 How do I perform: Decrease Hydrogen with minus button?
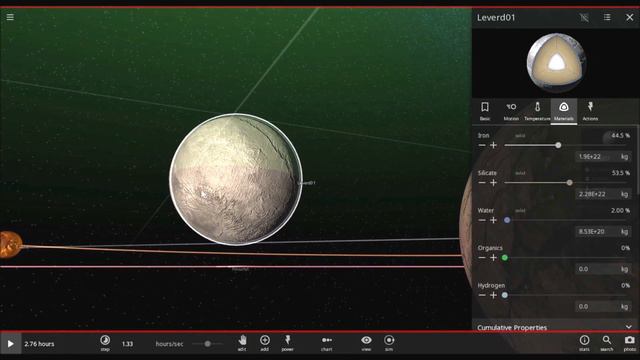pos(482,295)
